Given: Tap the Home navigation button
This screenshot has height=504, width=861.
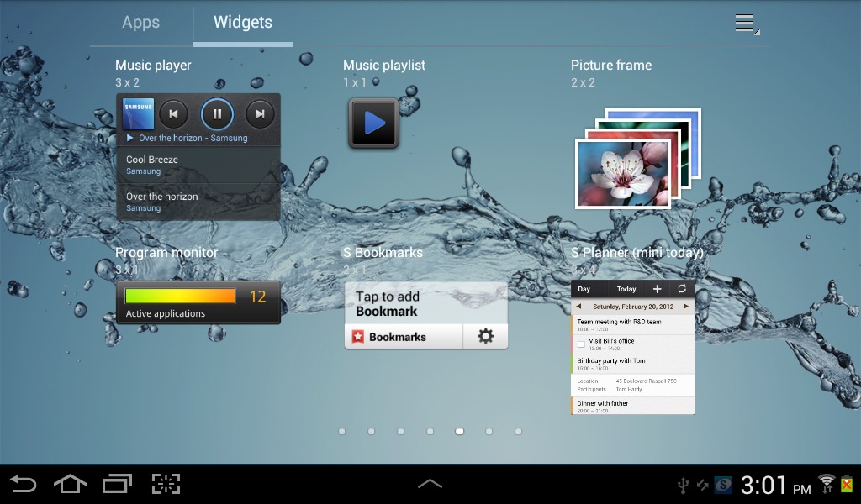Looking at the screenshot, I should [71, 484].
